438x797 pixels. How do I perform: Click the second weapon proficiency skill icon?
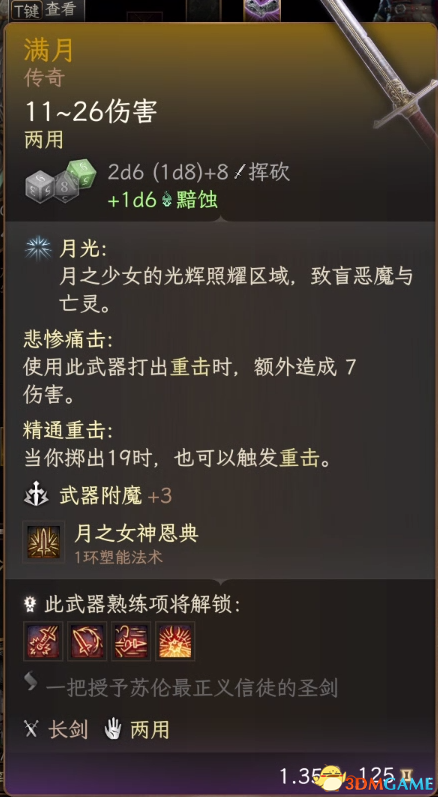click(87, 641)
